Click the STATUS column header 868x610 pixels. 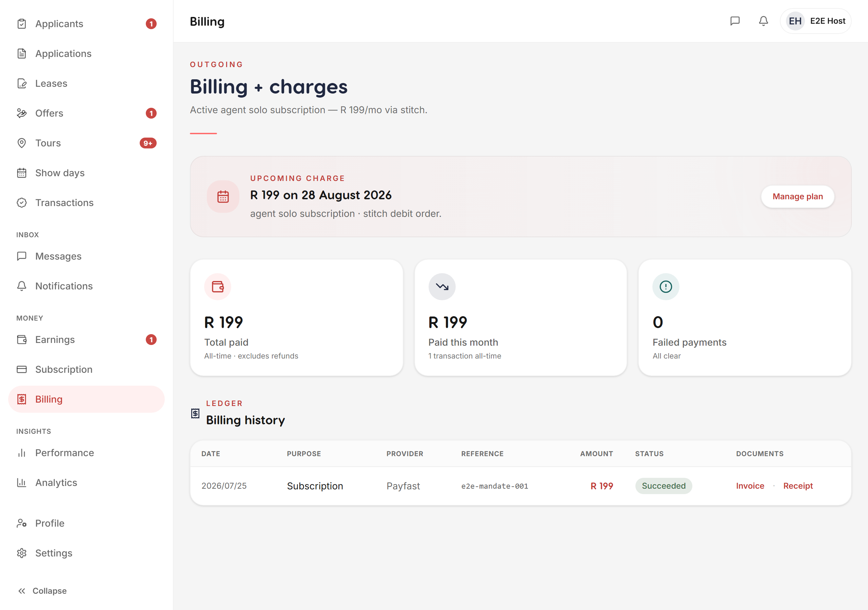[649, 454]
